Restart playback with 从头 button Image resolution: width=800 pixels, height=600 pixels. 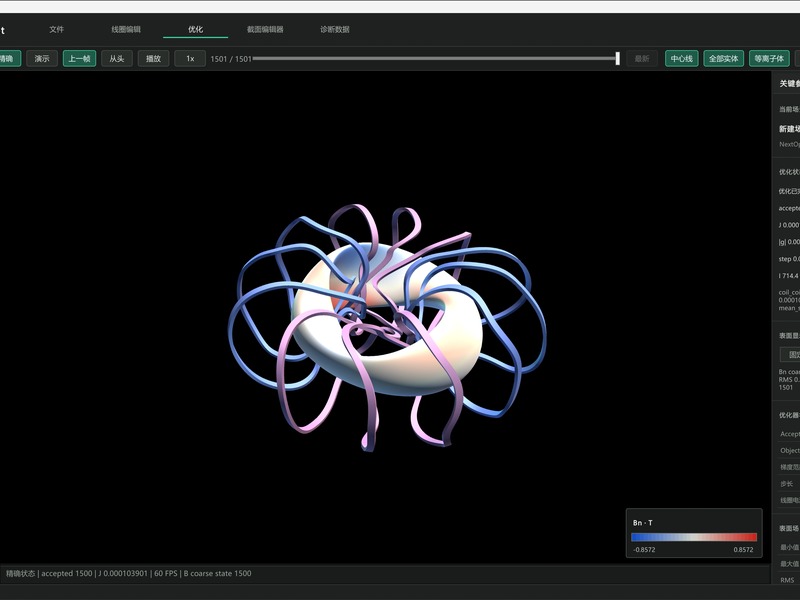click(117, 59)
